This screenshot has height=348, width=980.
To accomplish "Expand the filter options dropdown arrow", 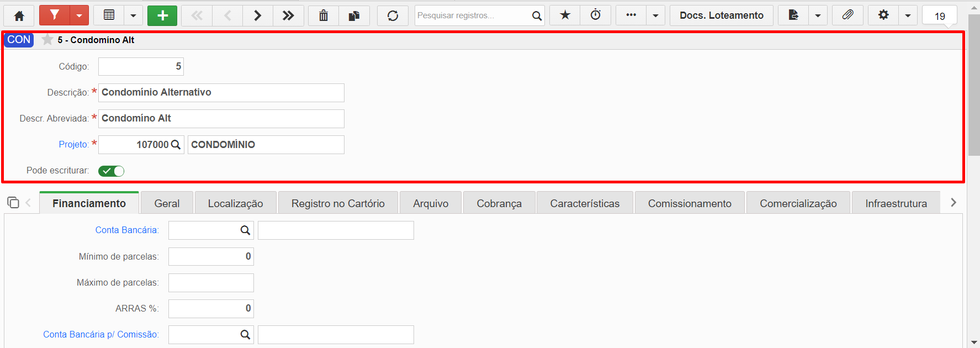I will coord(80,15).
